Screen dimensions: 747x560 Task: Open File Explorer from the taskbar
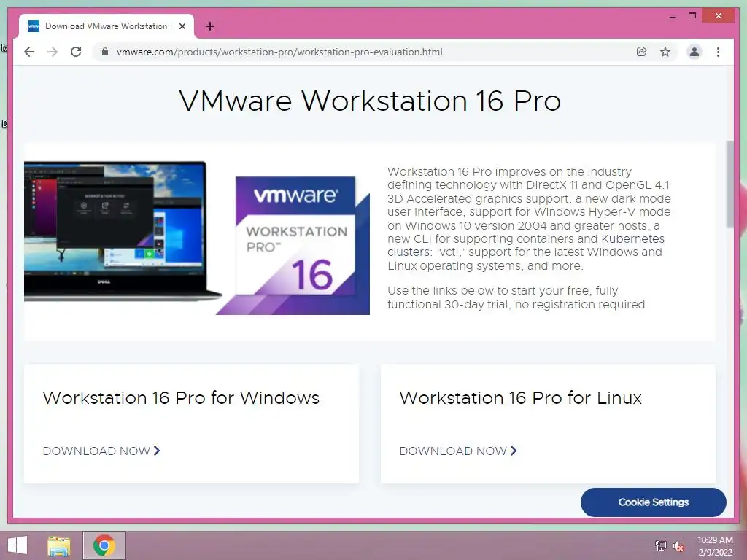59,545
